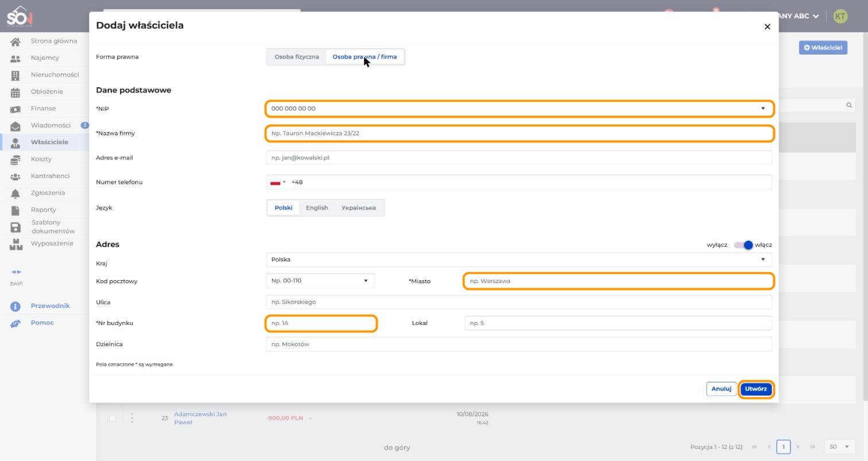Close the Dodaj właściciela dialog
The image size is (868, 461).
pyautogui.click(x=767, y=26)
